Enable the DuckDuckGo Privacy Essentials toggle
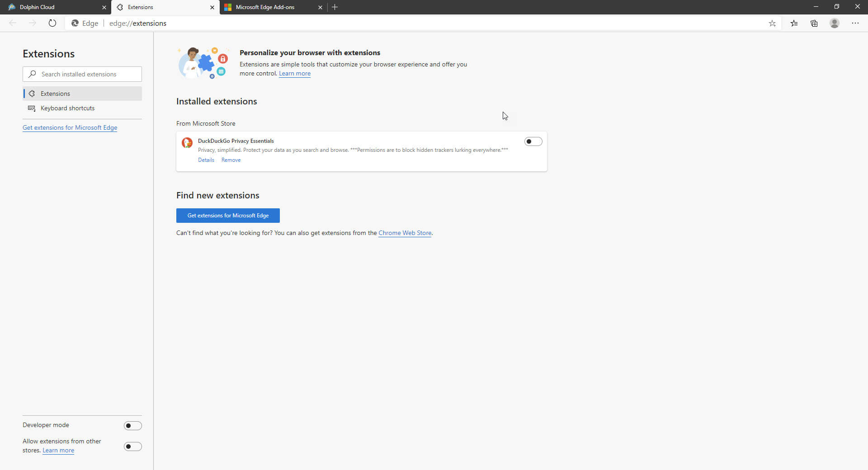868x470 pixels. pyautogui.click(x=533, y=141)
